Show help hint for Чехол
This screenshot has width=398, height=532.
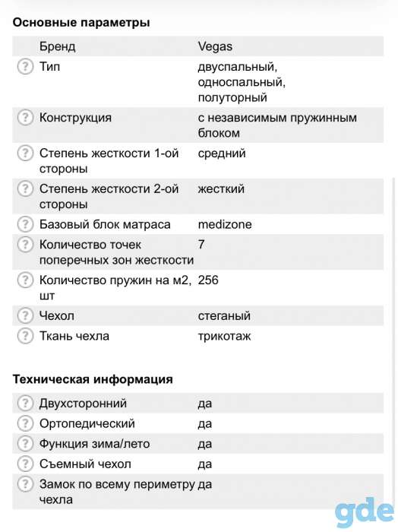point(25,315)
